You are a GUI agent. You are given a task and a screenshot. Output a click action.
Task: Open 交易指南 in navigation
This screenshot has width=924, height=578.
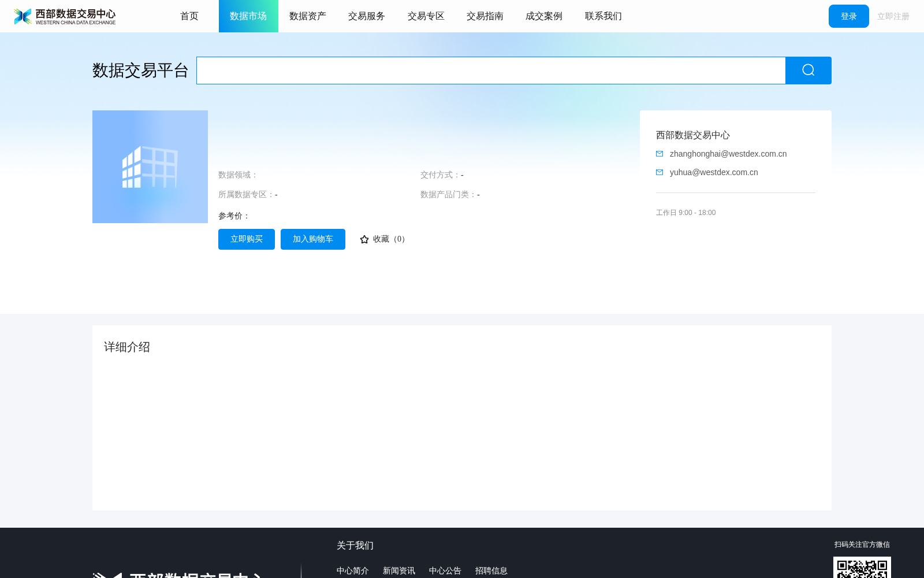click(485, 16)
